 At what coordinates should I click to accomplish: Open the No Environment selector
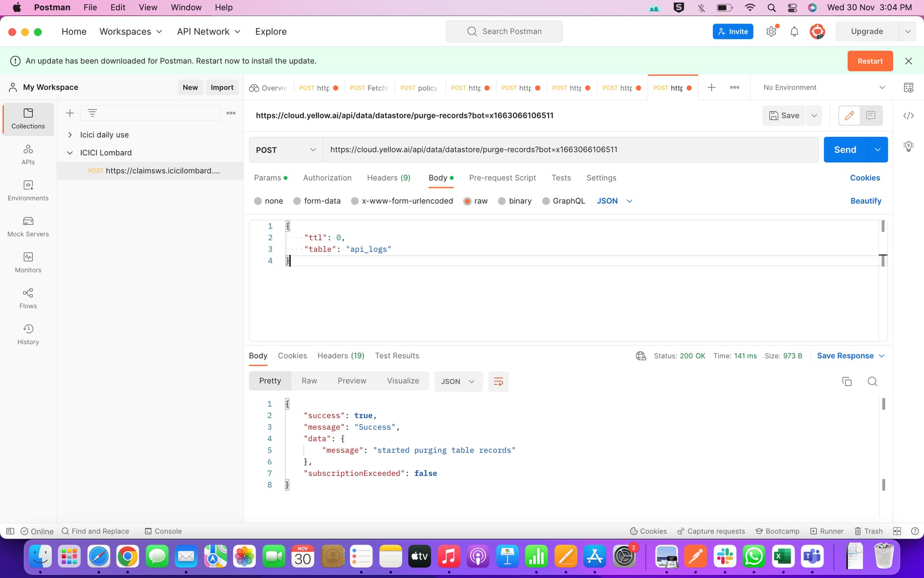[x=824, y=87]
